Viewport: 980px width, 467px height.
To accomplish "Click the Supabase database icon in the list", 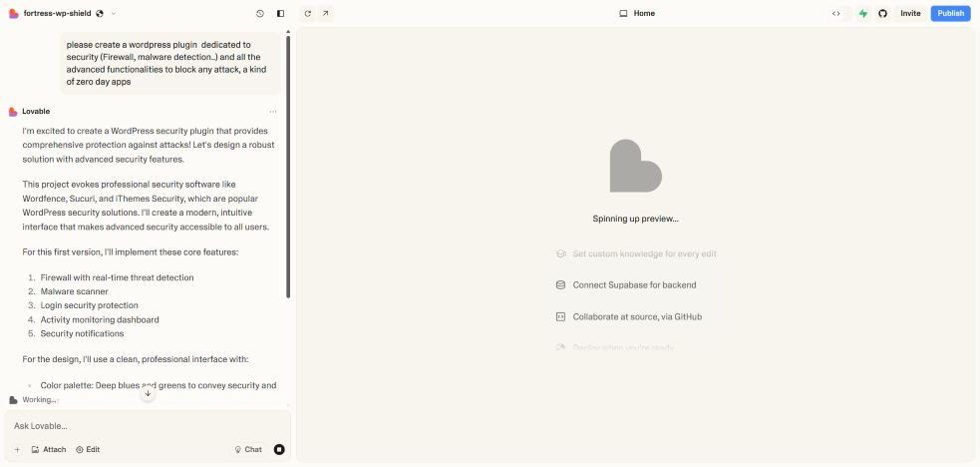I will pos(560,285).
